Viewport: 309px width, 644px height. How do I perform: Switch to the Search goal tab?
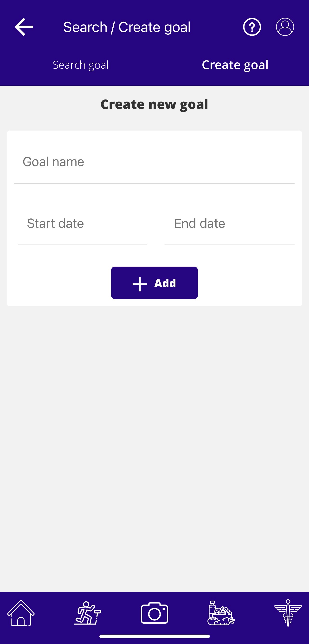pos(81,65)
